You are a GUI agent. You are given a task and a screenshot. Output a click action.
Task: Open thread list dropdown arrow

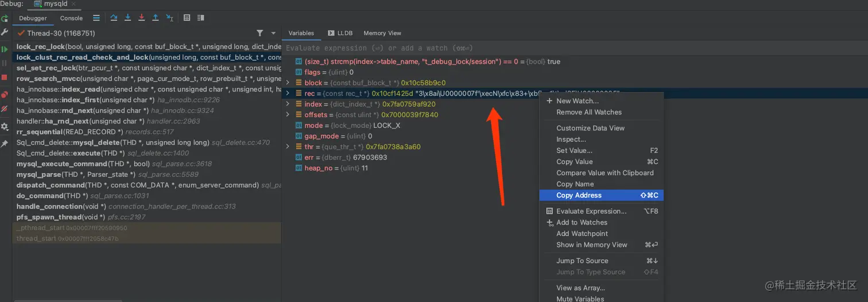(x=273, y=33)
